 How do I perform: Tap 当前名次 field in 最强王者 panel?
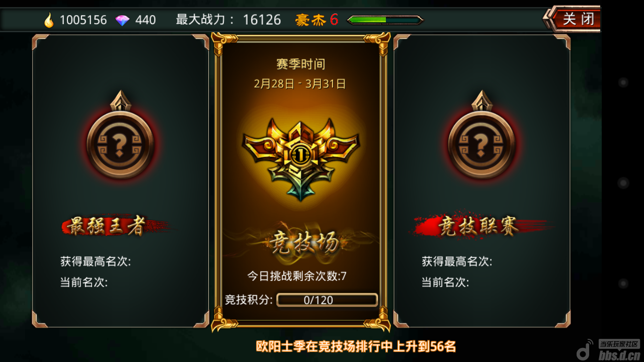[84, 283]
